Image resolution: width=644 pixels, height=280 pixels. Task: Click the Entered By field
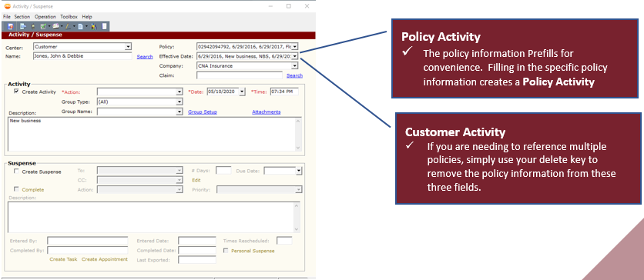tap(88, 241)
